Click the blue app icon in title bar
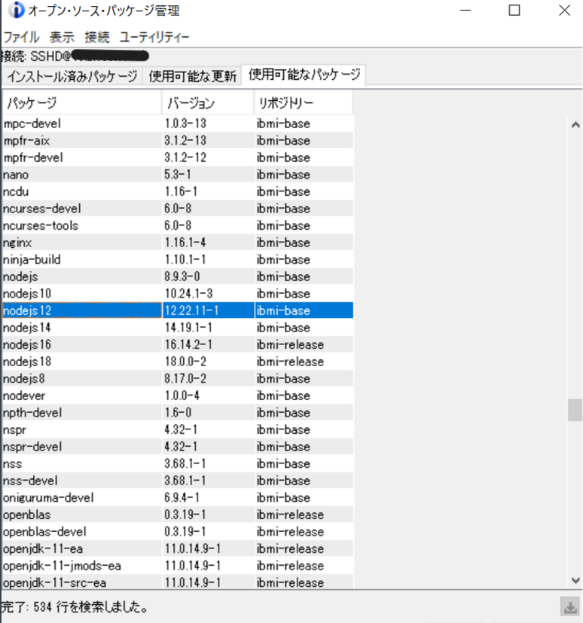583x623 pixels. tap(16, 10)
